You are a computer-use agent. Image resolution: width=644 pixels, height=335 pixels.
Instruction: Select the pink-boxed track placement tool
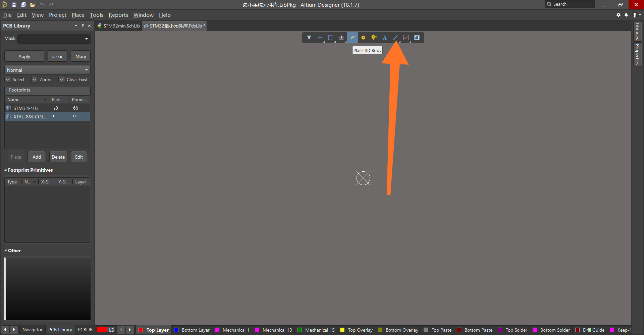[x=406, y=38]
